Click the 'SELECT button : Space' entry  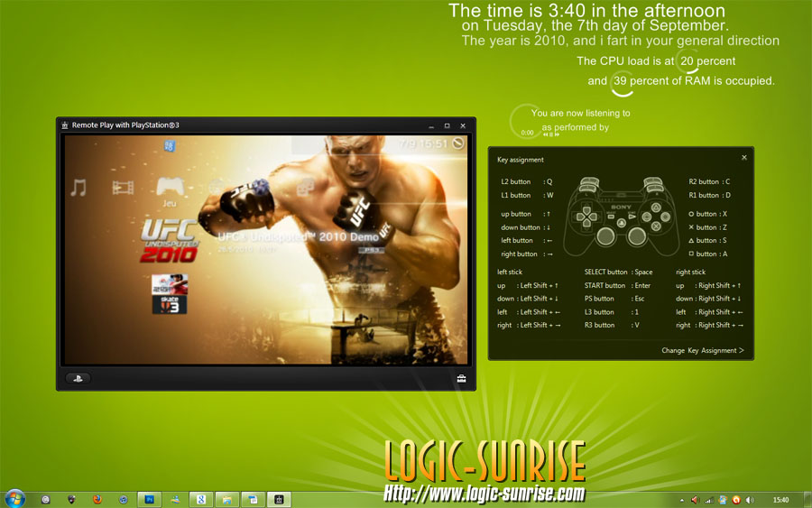[618, 272]
